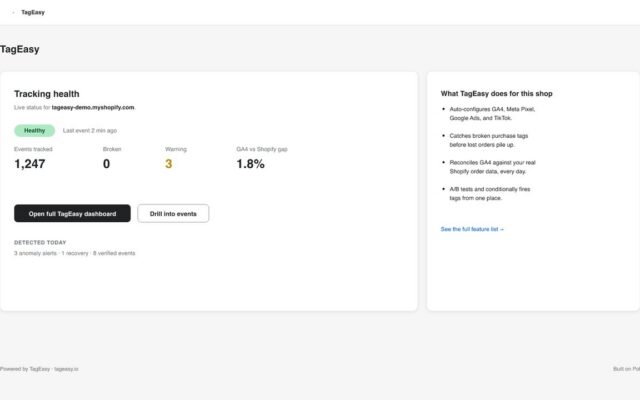Click the A/B tests and conditionally fires bullet

(490, 193)
